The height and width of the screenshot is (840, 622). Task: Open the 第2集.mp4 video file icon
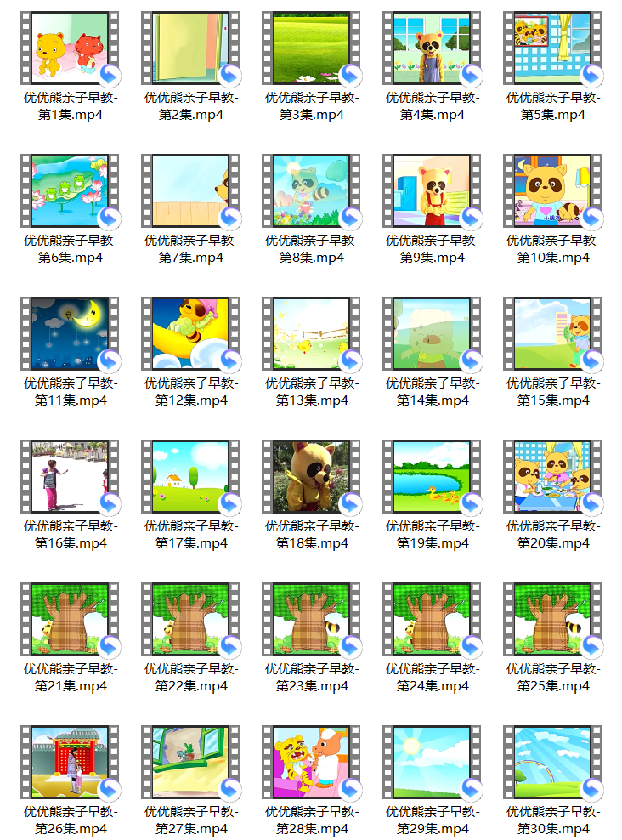coord(190,48)
